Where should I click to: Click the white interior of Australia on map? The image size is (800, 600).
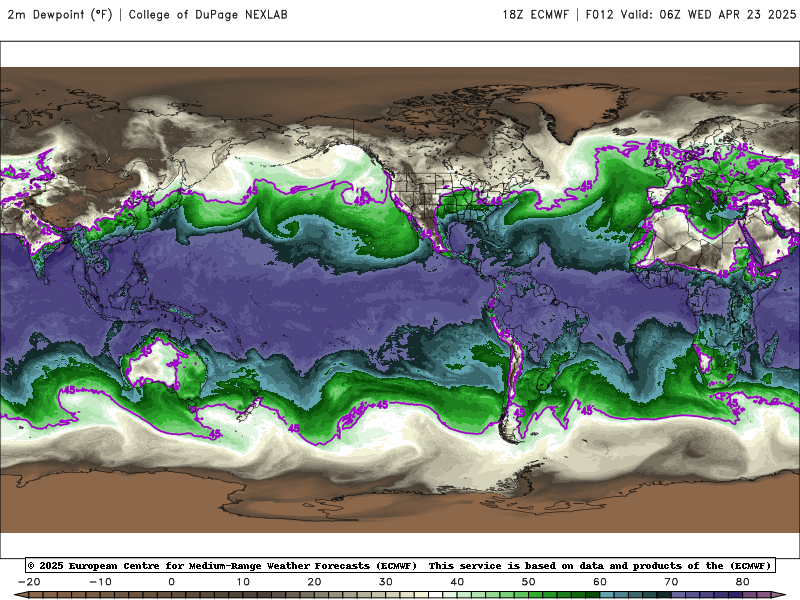[x=153, y=365]
